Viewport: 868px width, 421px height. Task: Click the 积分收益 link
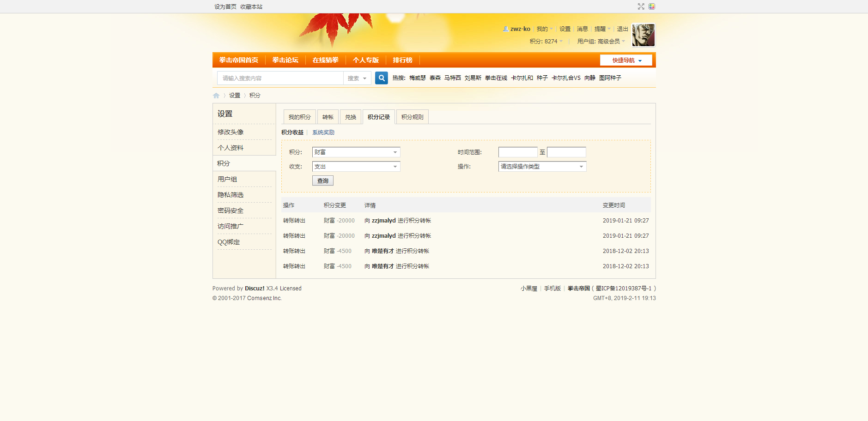point(292,132)
